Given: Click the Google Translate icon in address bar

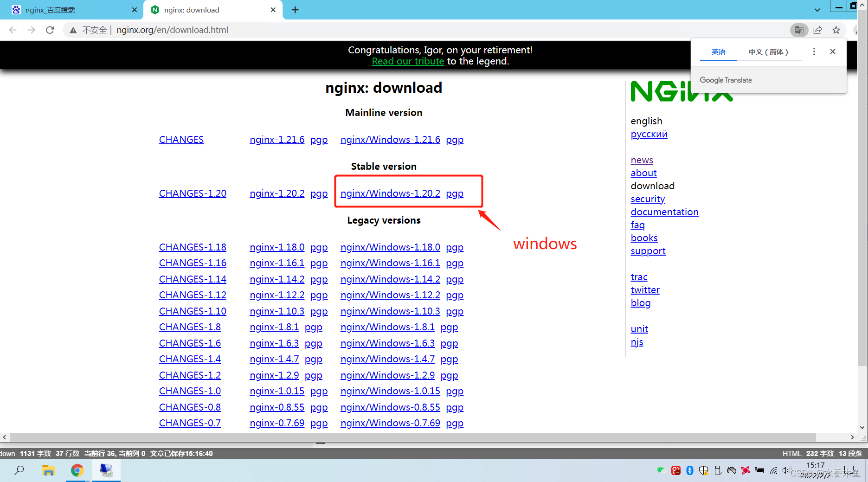Looking at the screenshot, I should (799, 30).
